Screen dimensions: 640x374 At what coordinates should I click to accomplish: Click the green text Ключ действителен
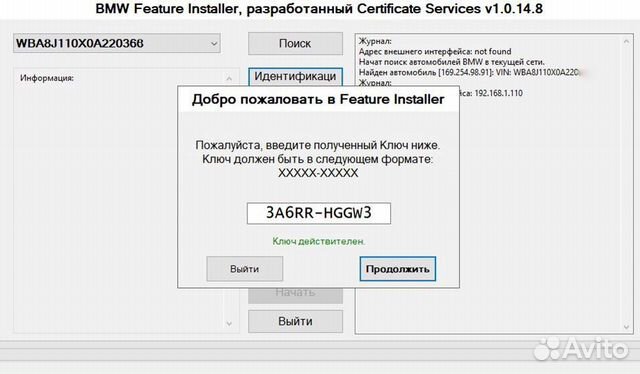[x=319, y=241]
